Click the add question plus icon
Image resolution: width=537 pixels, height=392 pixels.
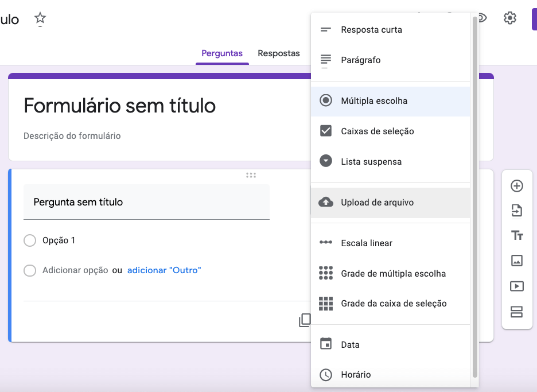(517, 186)
